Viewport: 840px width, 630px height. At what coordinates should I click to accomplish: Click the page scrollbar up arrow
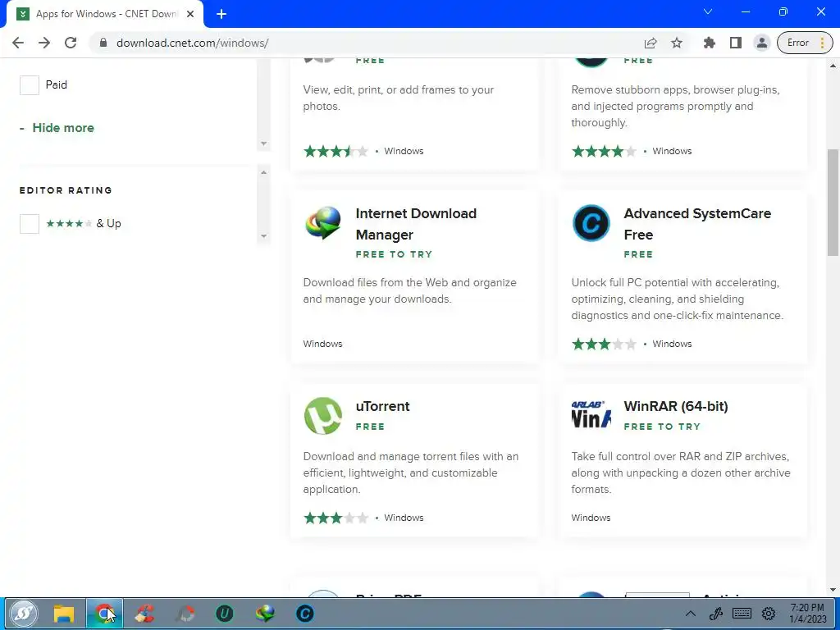pyautogui.click(x=833, y=66)
